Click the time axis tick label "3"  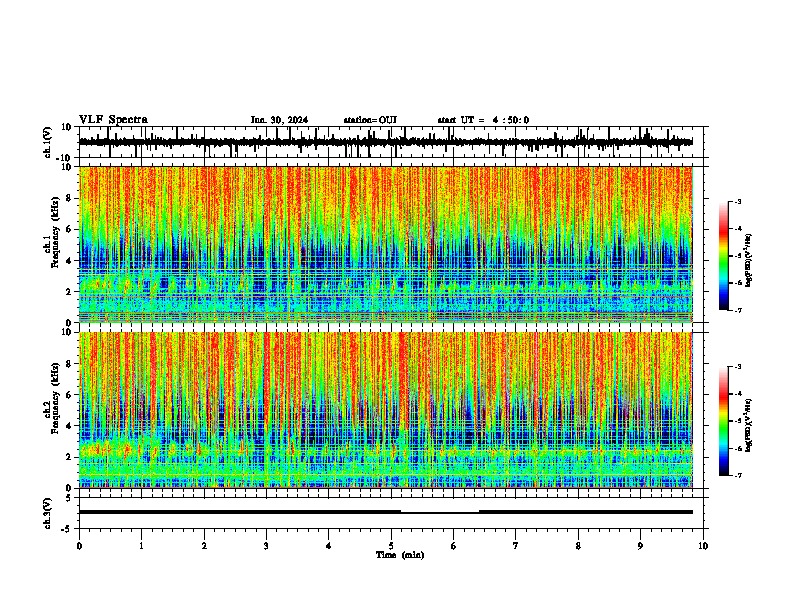266,546
